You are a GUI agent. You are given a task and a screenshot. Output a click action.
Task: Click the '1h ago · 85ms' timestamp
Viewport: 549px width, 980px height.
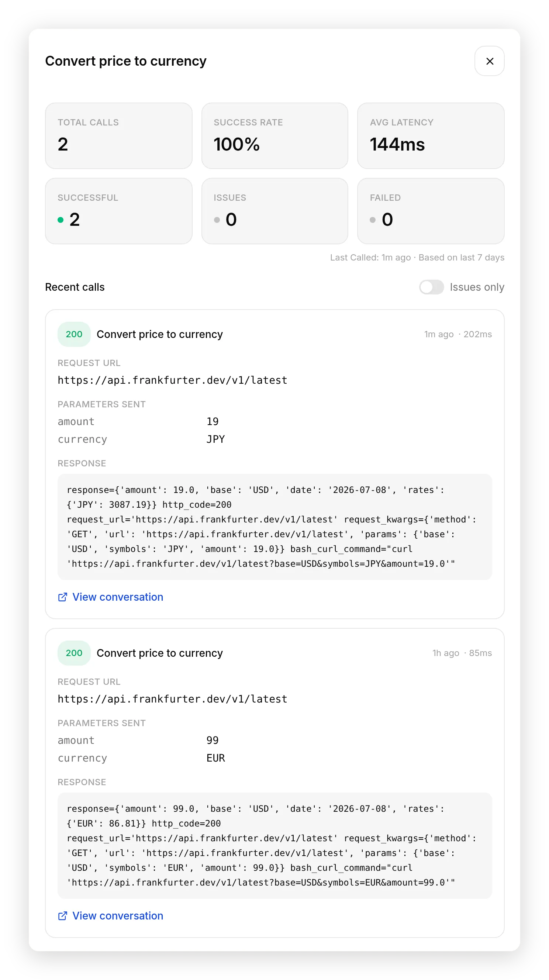pos(462,653)
